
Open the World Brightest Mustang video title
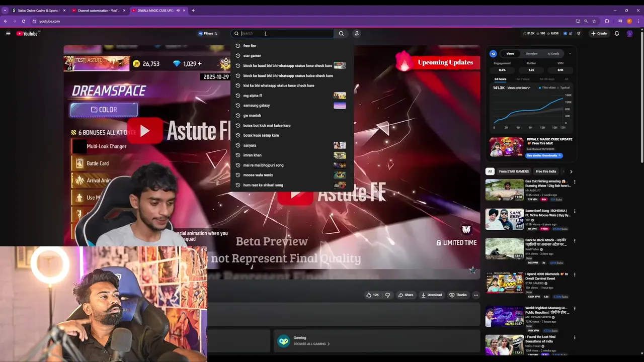tap(547, 310)
